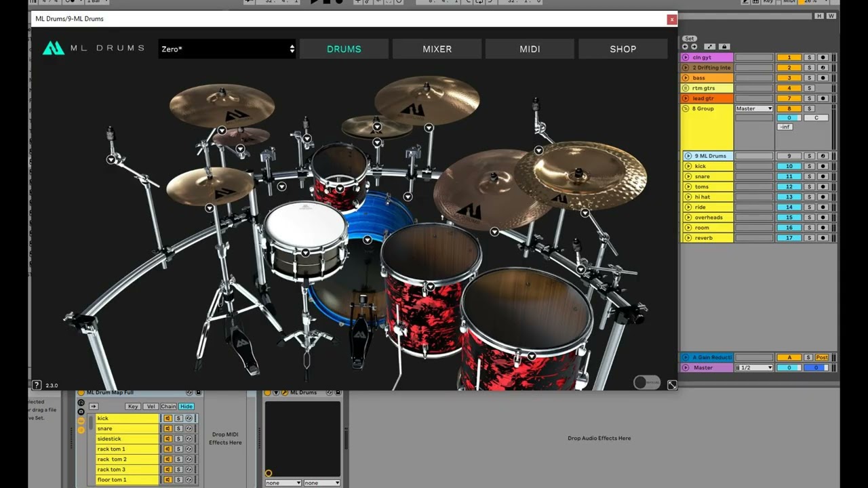The height and width of the screenshot is (488, 868).
Task: Toggle track activator 3 for bass
Action: click(x=789, y=78)
